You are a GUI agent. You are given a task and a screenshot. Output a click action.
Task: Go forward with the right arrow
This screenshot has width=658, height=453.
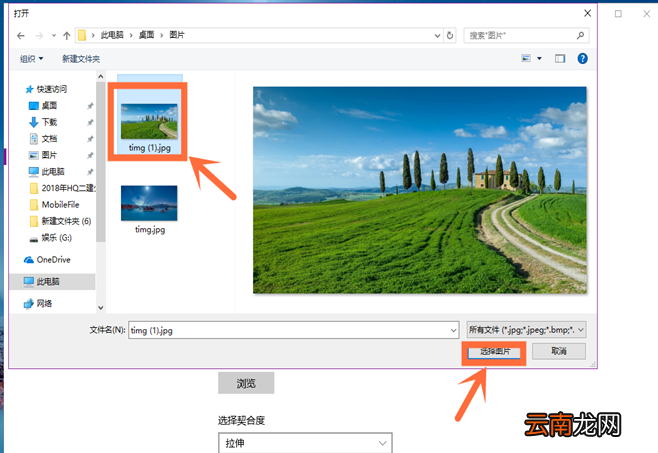tap(39, 36)
